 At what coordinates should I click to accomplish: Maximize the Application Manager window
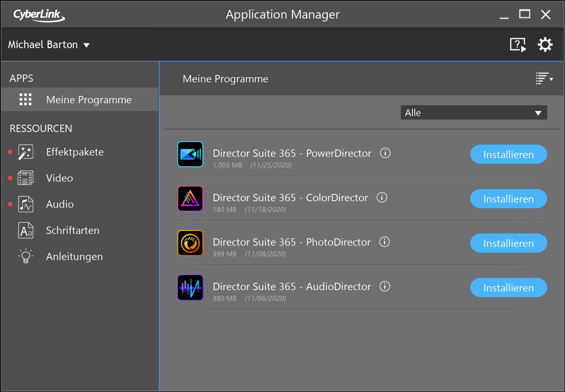pos(525,14)
